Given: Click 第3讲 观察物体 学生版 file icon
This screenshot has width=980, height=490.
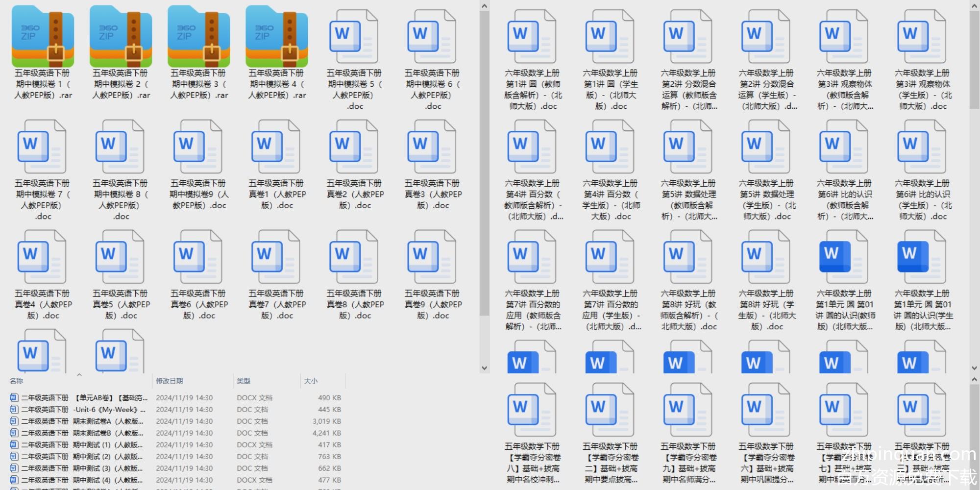Looking at the screenshot, I should coord(922,37).
